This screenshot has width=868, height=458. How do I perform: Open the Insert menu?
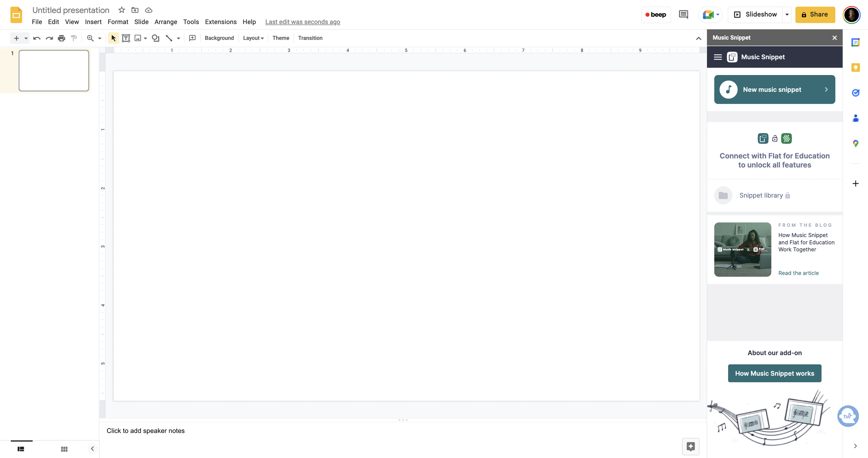[93, 22]
